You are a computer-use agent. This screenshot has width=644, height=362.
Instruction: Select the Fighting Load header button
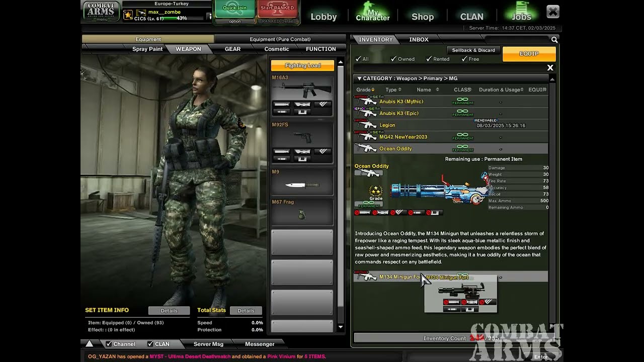pyautogui.click(x=302, y=65)
